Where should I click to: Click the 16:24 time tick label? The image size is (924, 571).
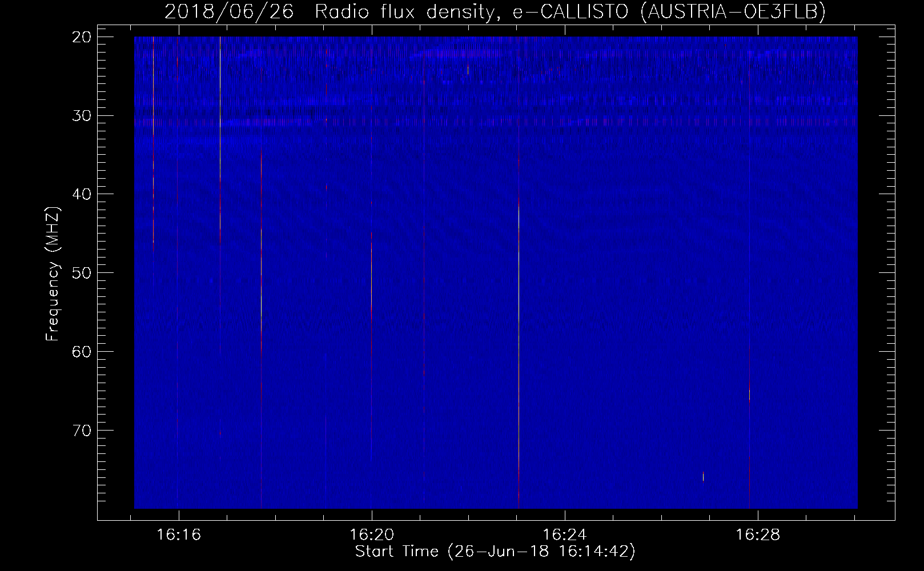[x=565, y=535]
